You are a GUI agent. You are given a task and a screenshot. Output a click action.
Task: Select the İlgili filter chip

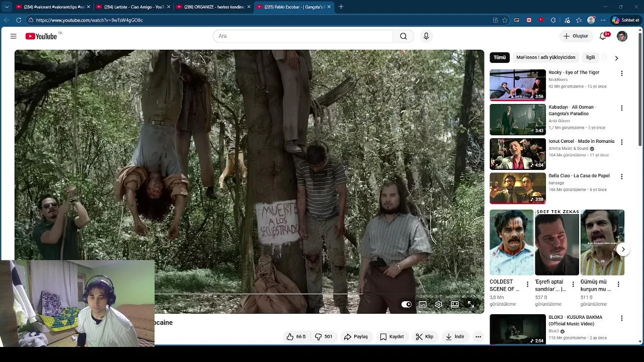point(590,57)
